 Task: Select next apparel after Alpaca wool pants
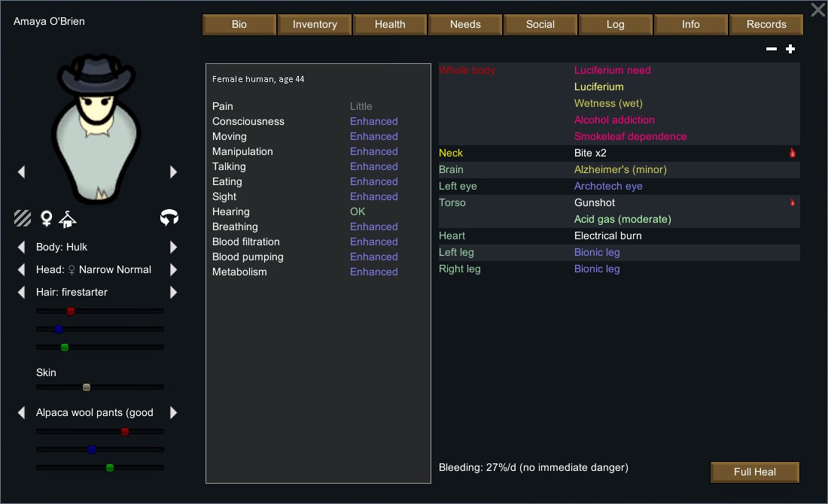point(174,412)
